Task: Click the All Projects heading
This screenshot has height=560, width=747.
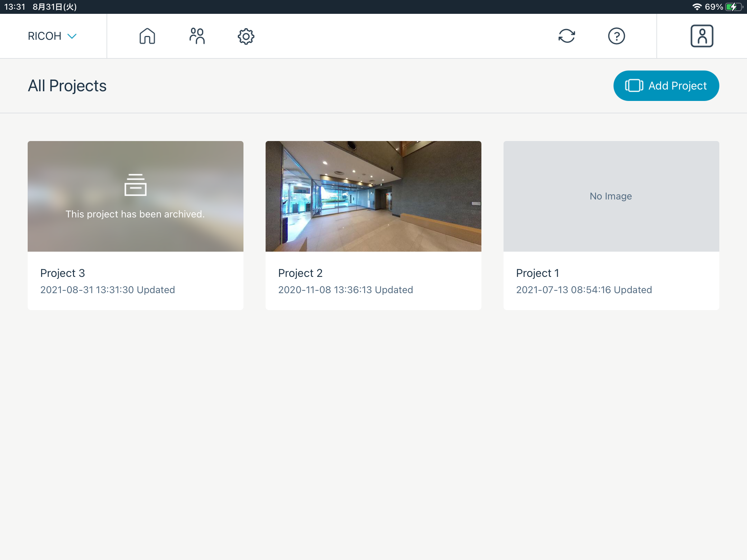Action: pos(67,86)
